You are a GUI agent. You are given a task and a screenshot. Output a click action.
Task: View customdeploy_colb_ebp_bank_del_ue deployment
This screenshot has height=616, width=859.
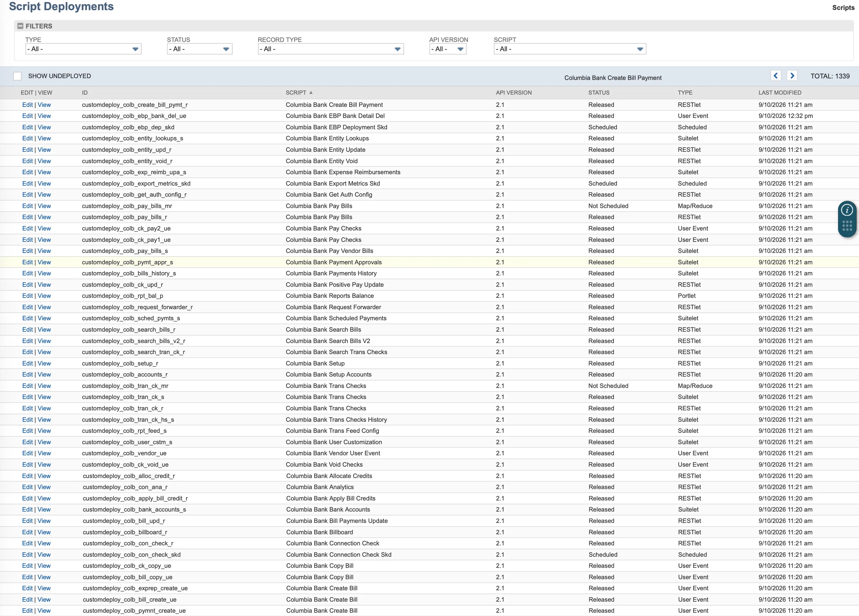(x=44, y=116)
